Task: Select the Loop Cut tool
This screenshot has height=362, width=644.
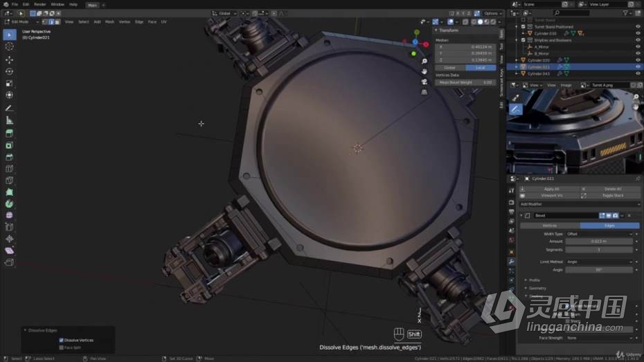Action: 10,169
